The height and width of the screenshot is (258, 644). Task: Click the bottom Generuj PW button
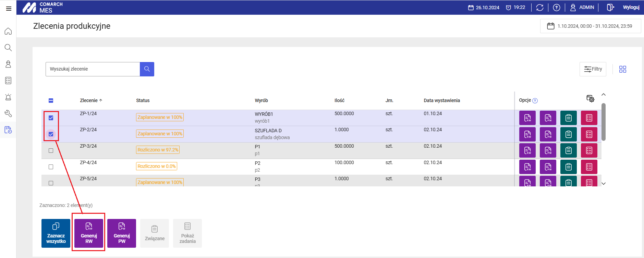pyautogui.click(x=122, y=233)
